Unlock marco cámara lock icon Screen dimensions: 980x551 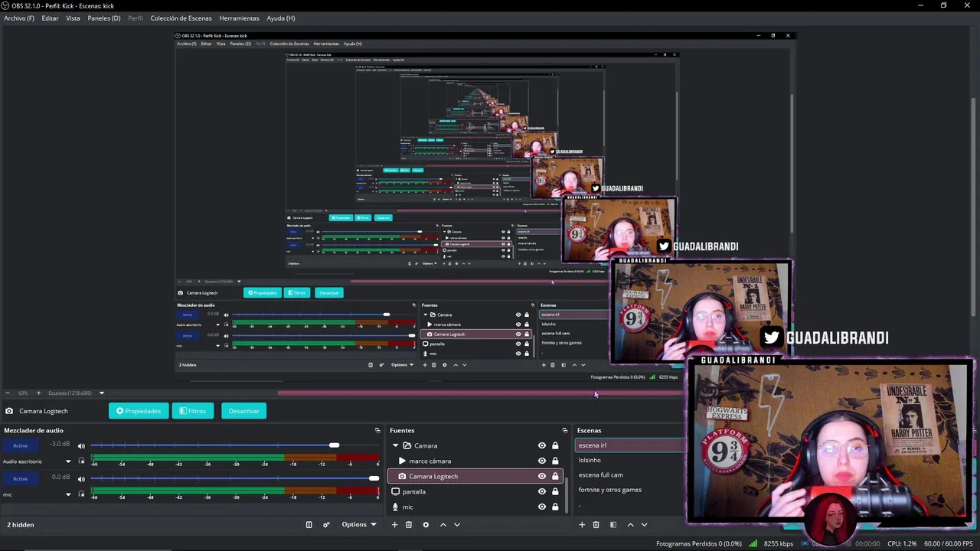pyautogui.click(x=555, y=461)
